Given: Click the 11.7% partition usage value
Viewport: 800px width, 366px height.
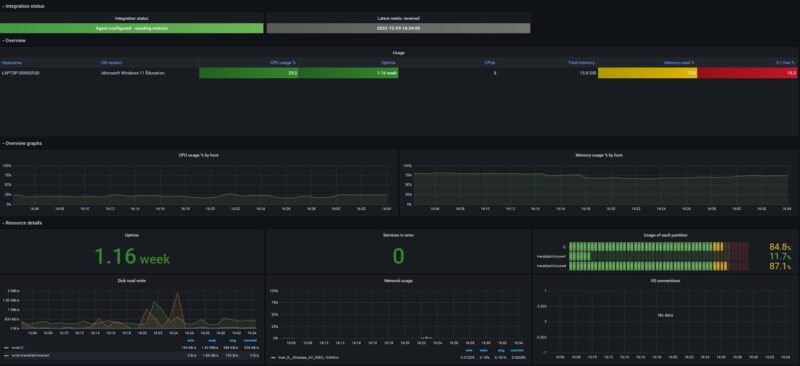Looking at the screenshot, I should [x=780, y=256].
